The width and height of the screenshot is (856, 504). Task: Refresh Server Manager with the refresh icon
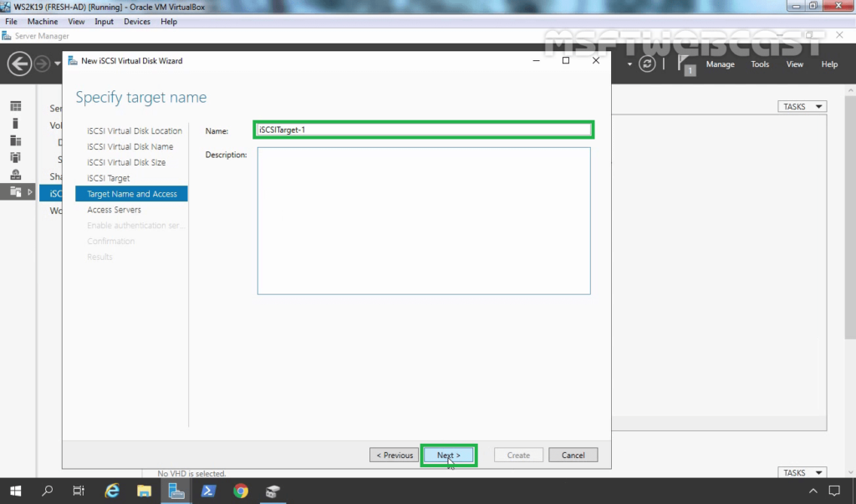647,64
